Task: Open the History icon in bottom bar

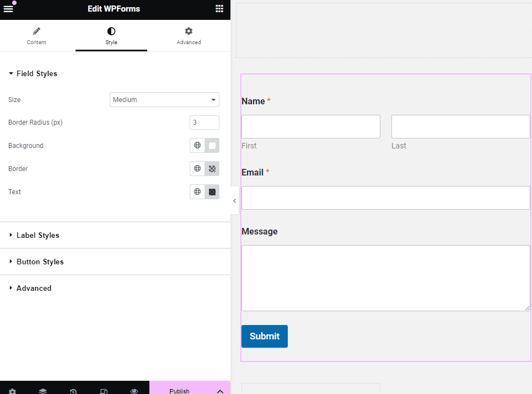Action: 73,391
